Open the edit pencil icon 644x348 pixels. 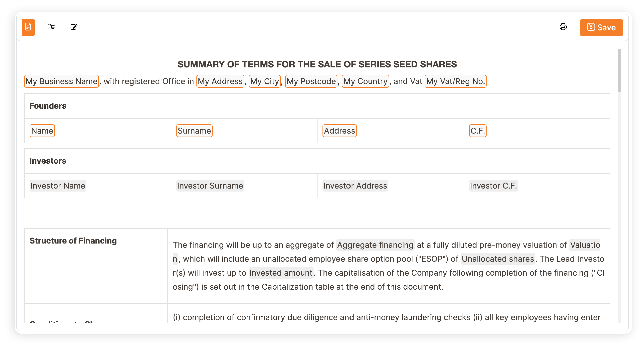(74, 27)
